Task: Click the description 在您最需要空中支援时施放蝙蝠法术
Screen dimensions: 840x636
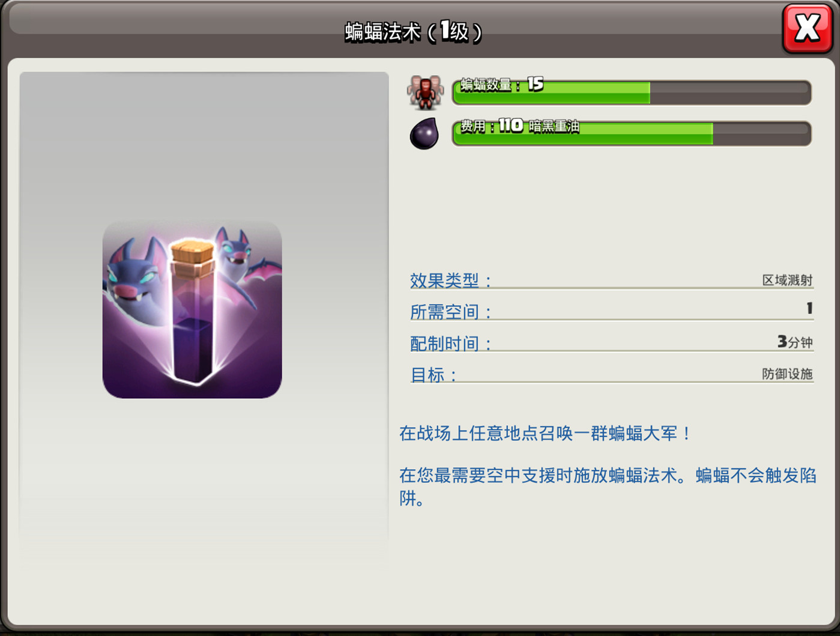Action: 608,486
